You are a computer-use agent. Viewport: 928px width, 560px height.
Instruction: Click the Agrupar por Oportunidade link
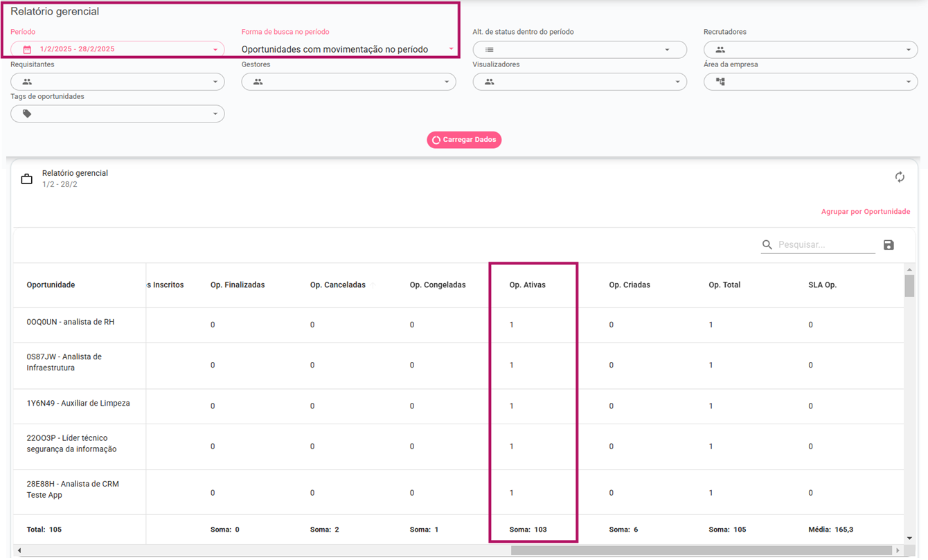tap(865, 212)
